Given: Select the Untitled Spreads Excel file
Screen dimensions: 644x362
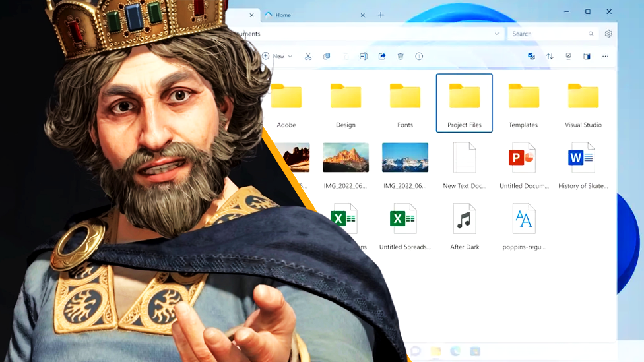Looking at the screenshot, I should (x=405, y=227).
